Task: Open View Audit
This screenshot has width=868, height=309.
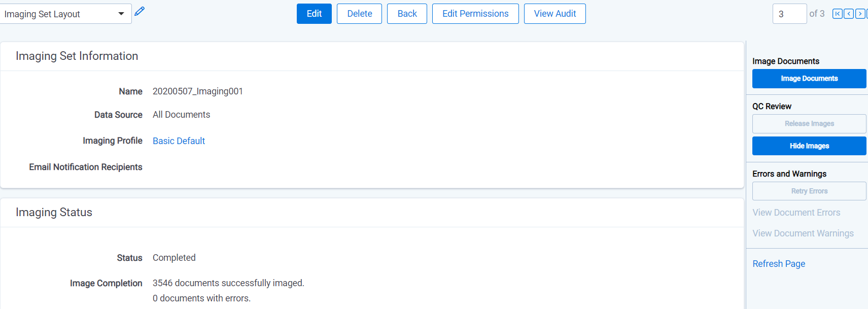Action: click(555, 14)
